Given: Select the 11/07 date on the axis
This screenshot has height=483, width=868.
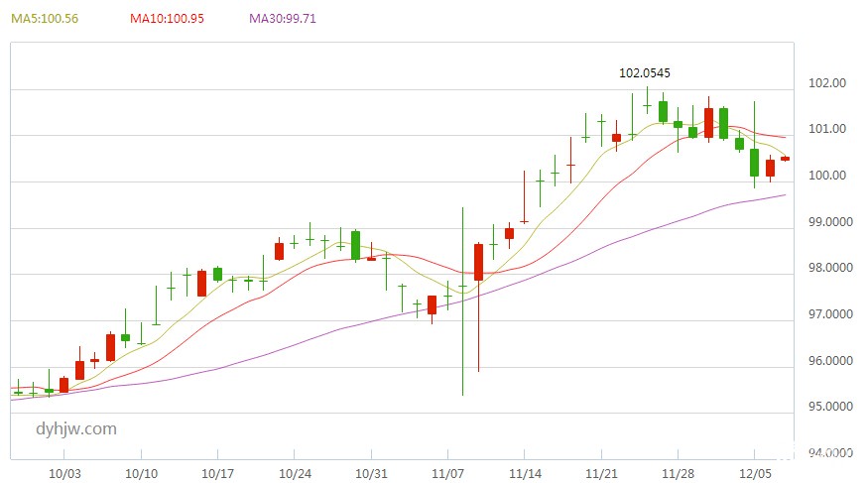Looking at the screenshot, I should click(448, 474).
